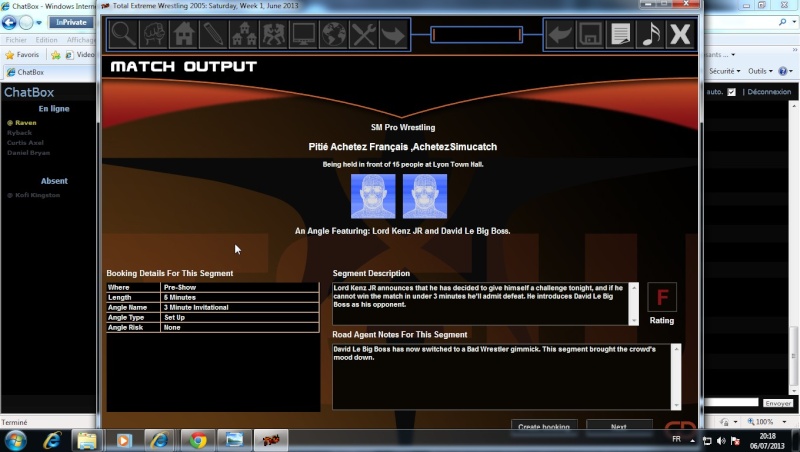Click the game toolbar text entry box
Viewport: 800px width, 452px height.
click(x=477, y=35)
